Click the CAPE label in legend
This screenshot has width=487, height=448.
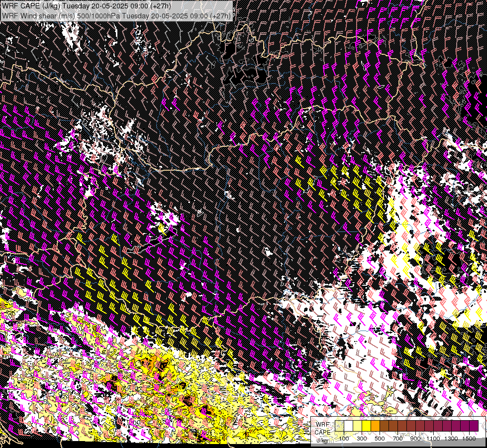coord(322,433)
